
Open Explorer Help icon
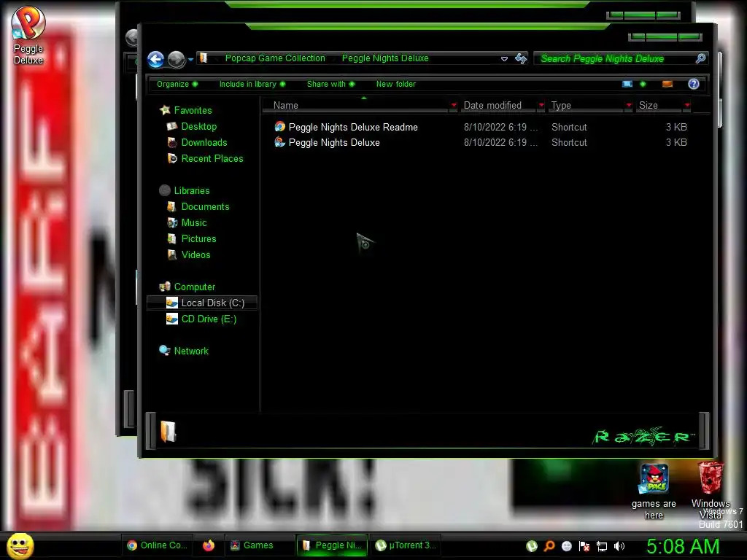[x=694, y=84]
